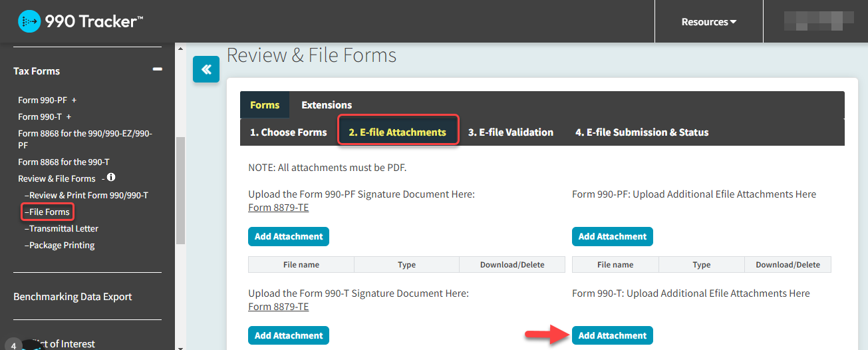This screenshot has width=868, height=350.
Task: Click the info icon beside Review & File Forms
Action: (x=111, y=178)
